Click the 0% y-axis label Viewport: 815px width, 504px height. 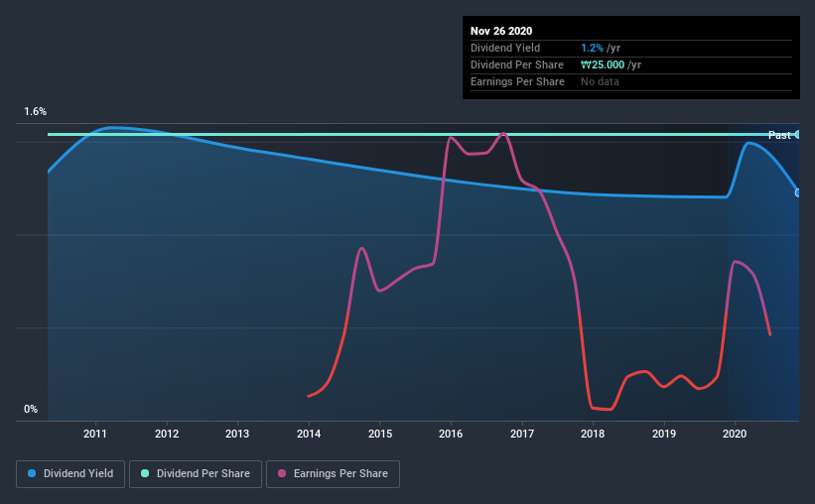[31, 410]
